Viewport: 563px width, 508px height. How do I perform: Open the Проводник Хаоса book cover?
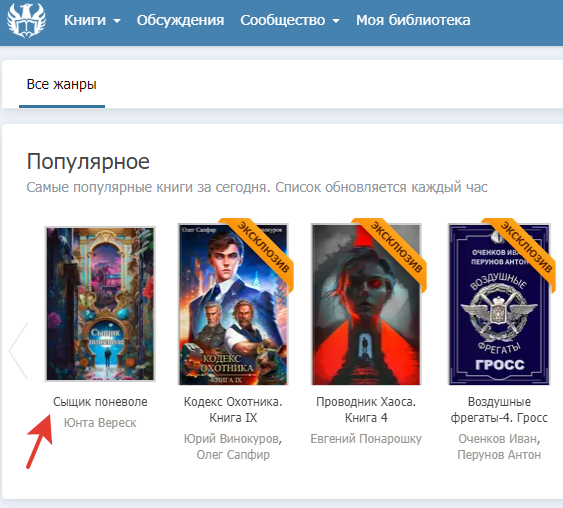(x=366, y=304)
